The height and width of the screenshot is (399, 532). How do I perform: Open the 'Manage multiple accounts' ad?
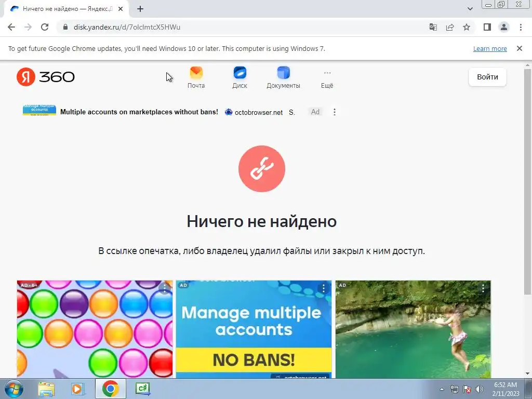click(x=254, y=329)
